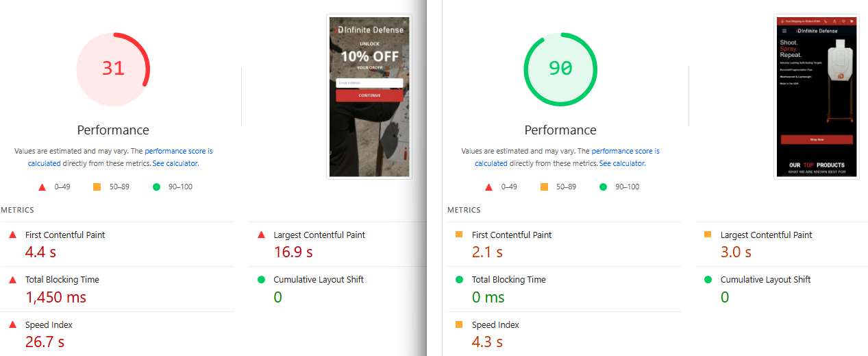This screenshot has height=356, width=868.
Task: Select the Total Blocking Time 1,450 ms metric
Action: (x=55, y=297)
